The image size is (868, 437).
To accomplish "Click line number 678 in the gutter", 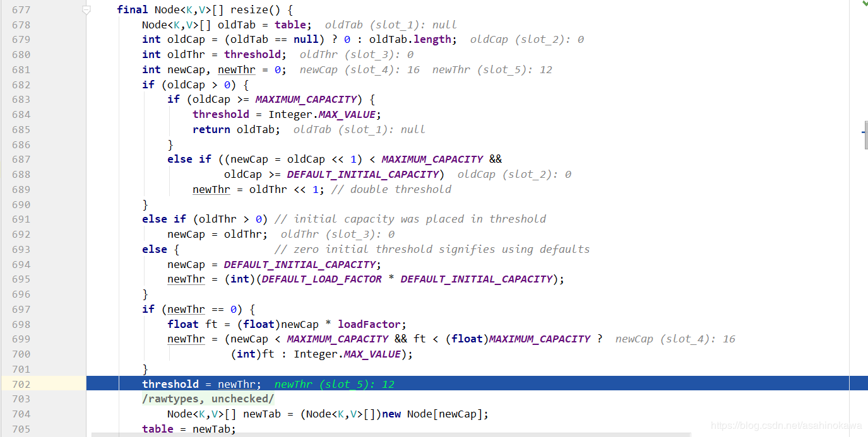I will point(21,25).
